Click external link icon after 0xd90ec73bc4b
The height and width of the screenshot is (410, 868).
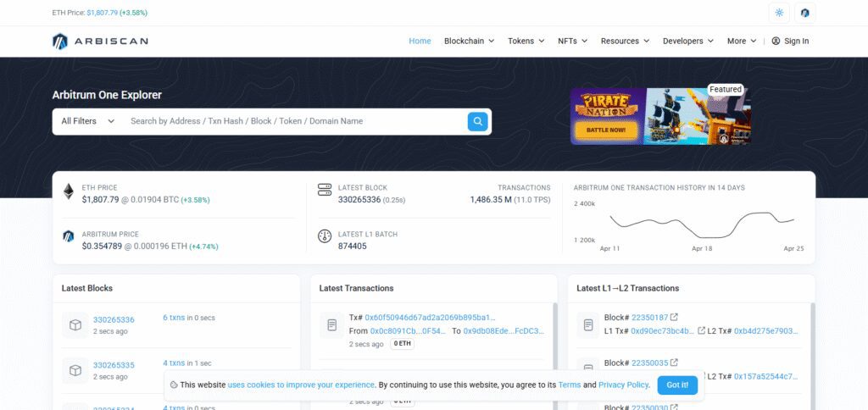tap(701, 331)
